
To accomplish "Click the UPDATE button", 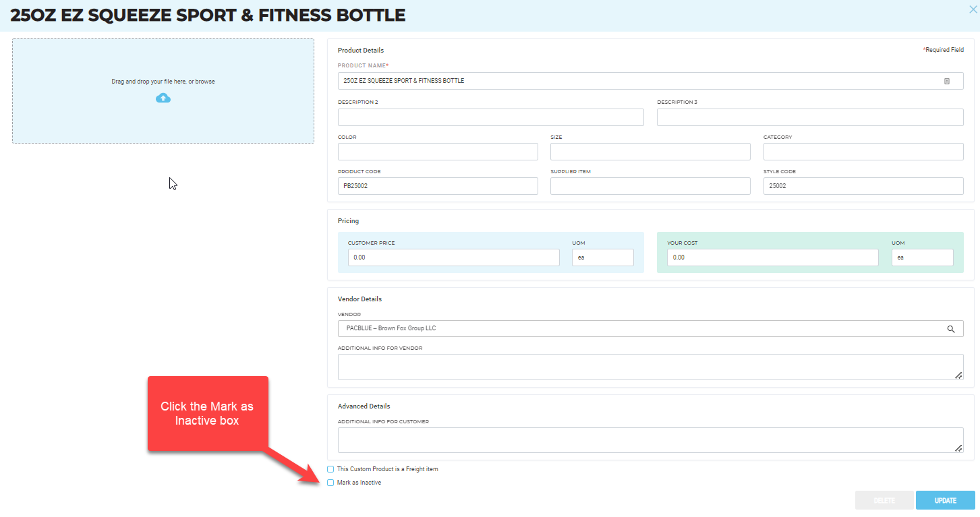I will (945, 499).
